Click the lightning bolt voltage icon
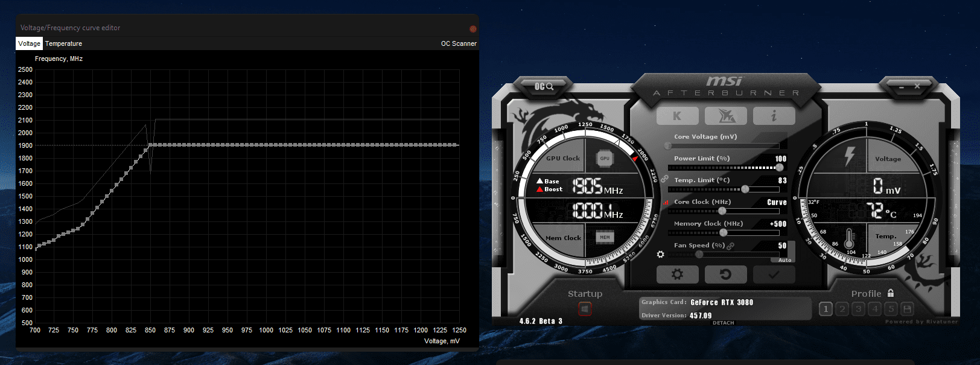The width and height of the screenshot is (980, 365). click(x=850, y=156)
